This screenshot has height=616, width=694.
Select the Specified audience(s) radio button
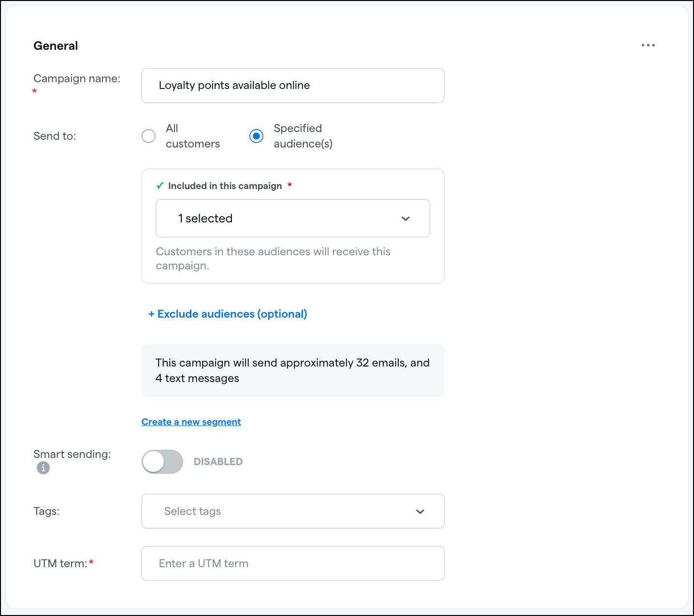(x=256, y=136)
